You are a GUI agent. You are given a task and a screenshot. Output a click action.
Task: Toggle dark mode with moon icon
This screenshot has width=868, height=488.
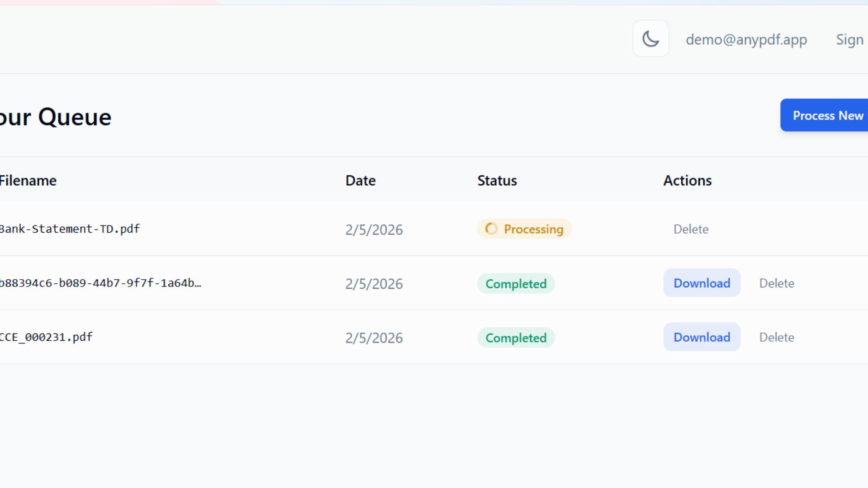point(651,38)
